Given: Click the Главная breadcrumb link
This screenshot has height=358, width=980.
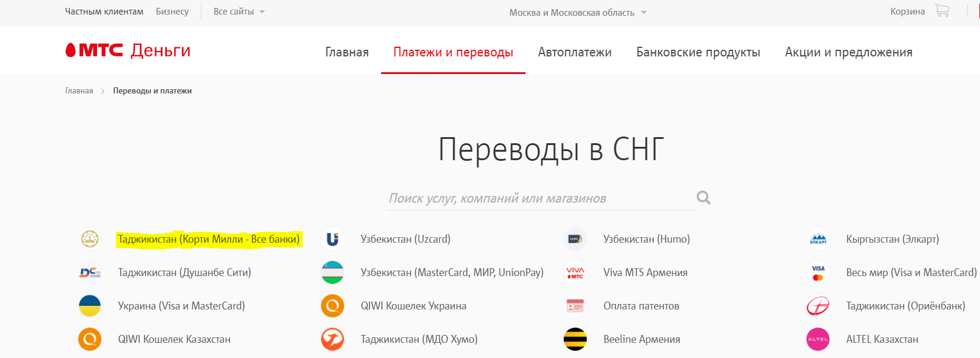Looking at the screenshot, I should 79,91.
